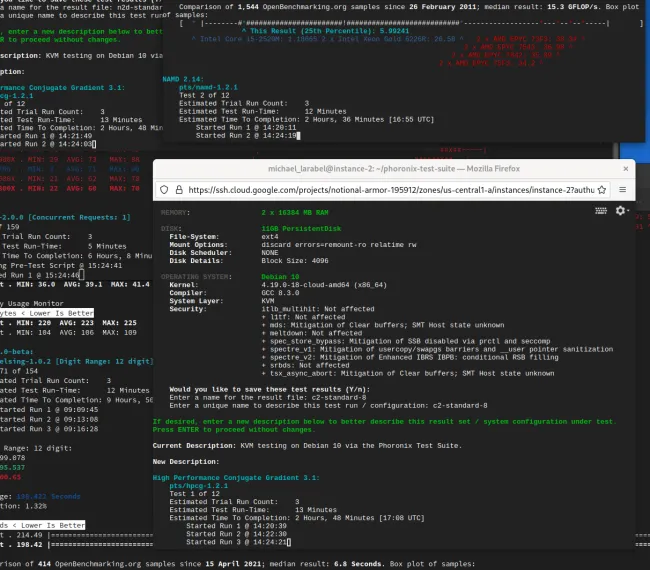Click 'pts/hpcg-1.2.1' test profile in Firefox terminal
The width and height of the screenshot is (650, 570).
click(x=199, y=486)
